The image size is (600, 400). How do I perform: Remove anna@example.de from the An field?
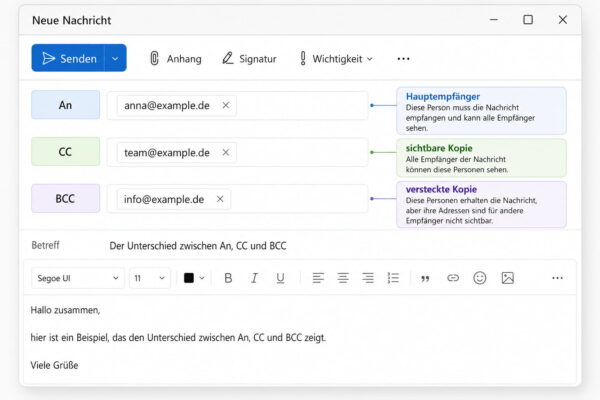(226, 105)
